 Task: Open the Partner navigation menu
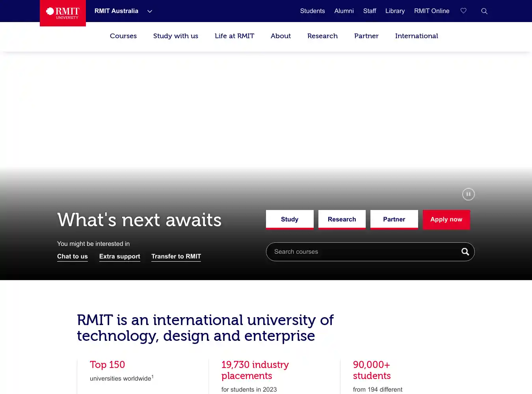coord(366,36)
